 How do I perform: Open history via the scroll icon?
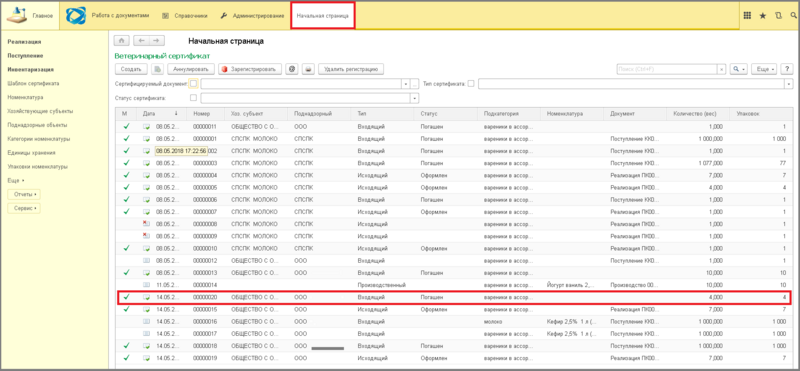pyautogui.click(x=778, y=16)
